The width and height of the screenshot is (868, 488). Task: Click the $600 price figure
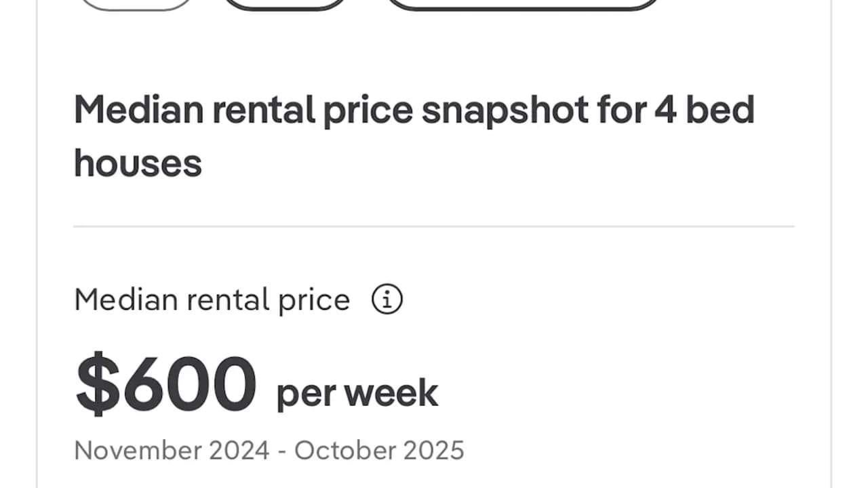pos(166,384)
